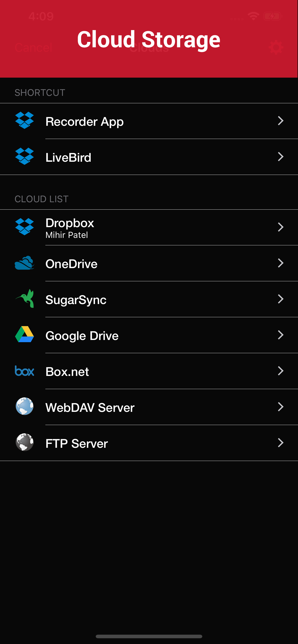Tap the SugarSync hummingbird icon
The width and height of the screenshot is (298, 644).
25,299
